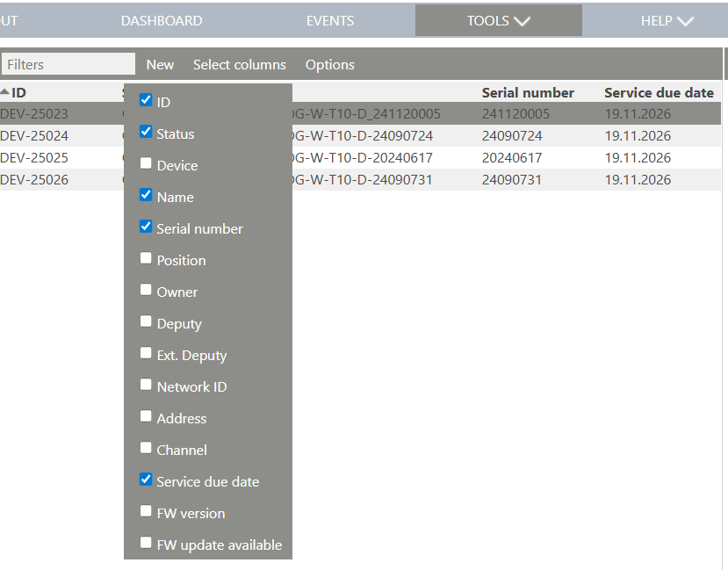
Task: Enable the Channel column
Action: tap(146, 447)
